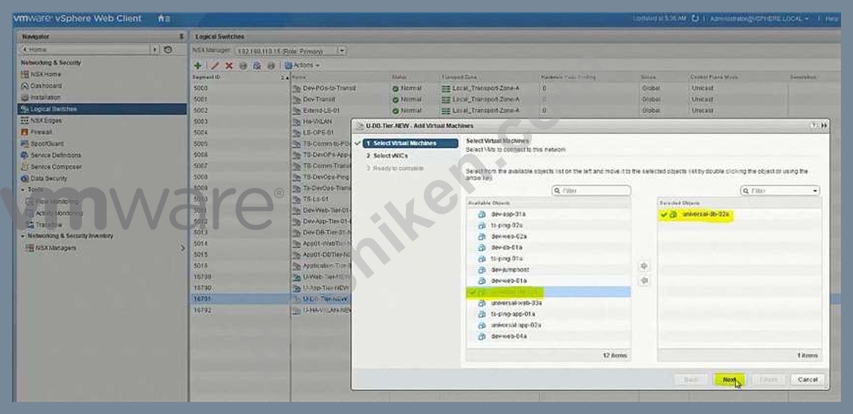Click the green Add logical switch icon

pyautogui.click(x=198, y=65)
